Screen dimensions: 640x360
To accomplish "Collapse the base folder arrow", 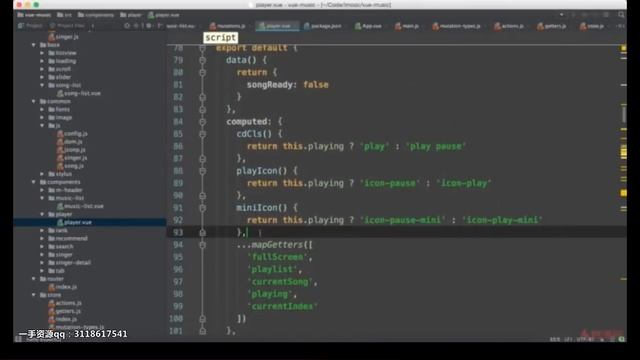I will (x=34, y=45).
